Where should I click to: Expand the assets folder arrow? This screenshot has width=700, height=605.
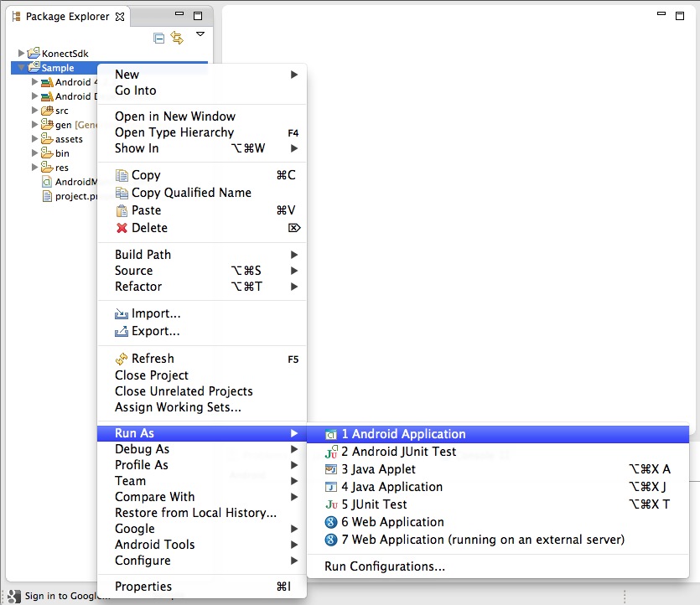point(34,138)
